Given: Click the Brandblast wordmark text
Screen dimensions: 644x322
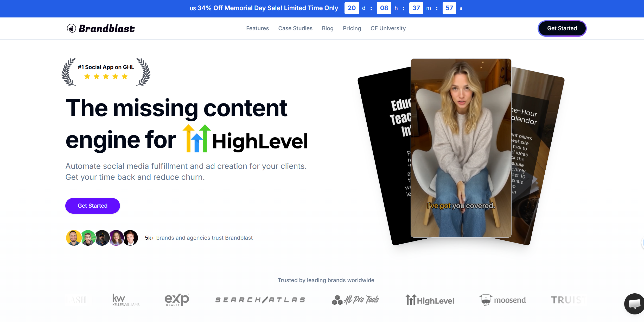Looking at the screenshot, I should pyautogui.click(x=107, y=28).
